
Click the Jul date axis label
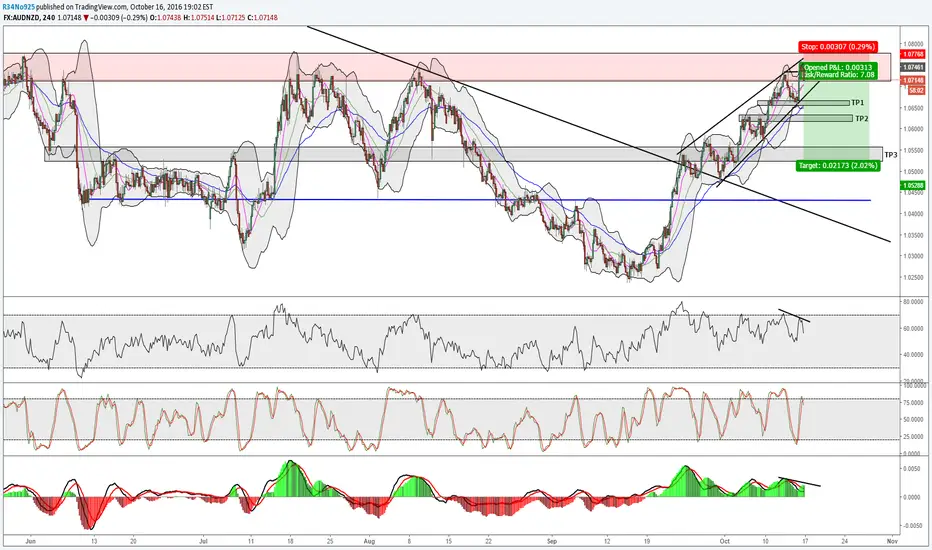(204, 542)
